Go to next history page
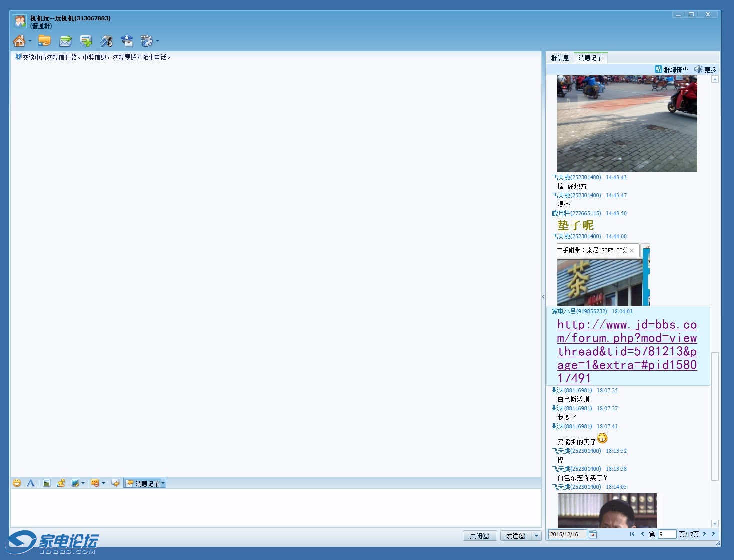Screen dimensions: 734x560 click(x=705, y=534)
